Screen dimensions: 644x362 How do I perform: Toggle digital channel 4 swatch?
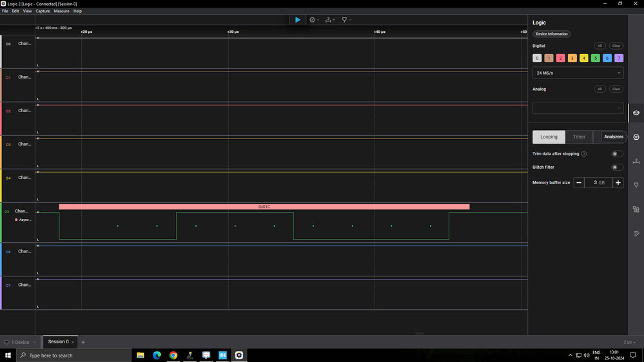tap(583, 58)
